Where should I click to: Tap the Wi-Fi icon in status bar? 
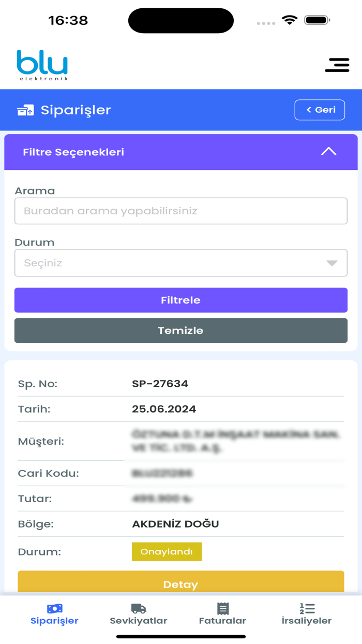[290, 20]
